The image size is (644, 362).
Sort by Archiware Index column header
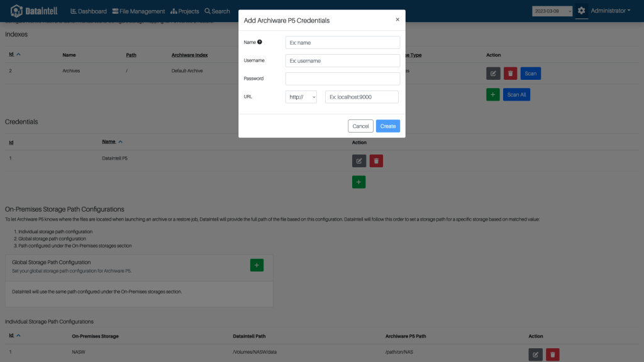tap(189, 55)
